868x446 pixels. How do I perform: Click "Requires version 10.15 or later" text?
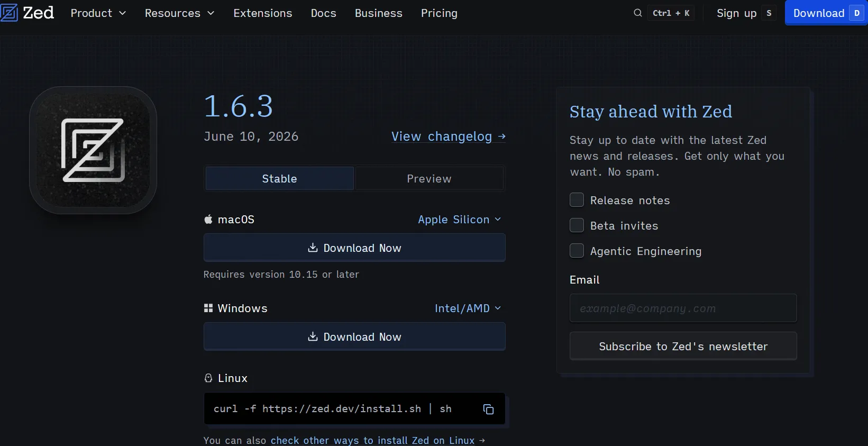(281, 275)
